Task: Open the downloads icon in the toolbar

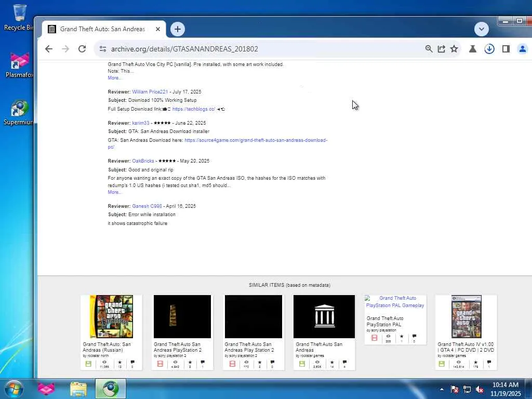Action: [x=489, y=49]
